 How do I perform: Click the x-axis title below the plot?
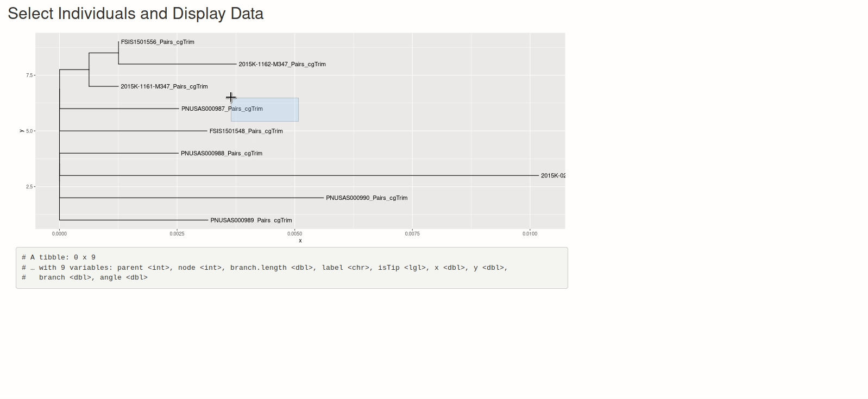(300, 240)
